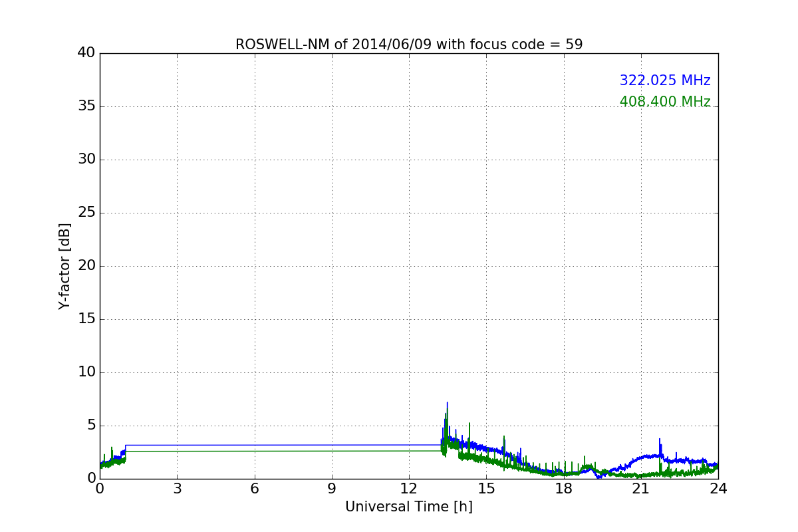Click the y-axis tick label 10

click(x=86, y=372)
